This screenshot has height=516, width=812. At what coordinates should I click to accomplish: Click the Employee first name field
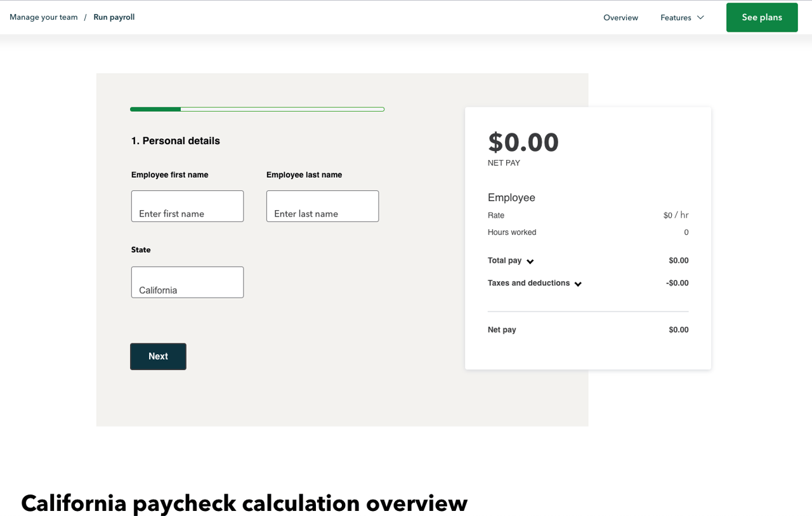coord(187,206)
